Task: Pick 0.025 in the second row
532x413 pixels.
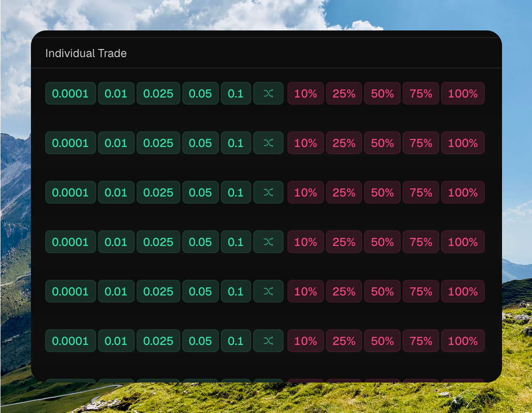Action: (158, 143)
